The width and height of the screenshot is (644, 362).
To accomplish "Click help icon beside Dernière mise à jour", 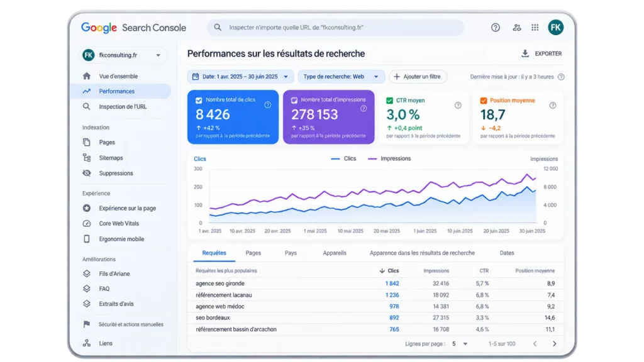I will pos(561,77).
